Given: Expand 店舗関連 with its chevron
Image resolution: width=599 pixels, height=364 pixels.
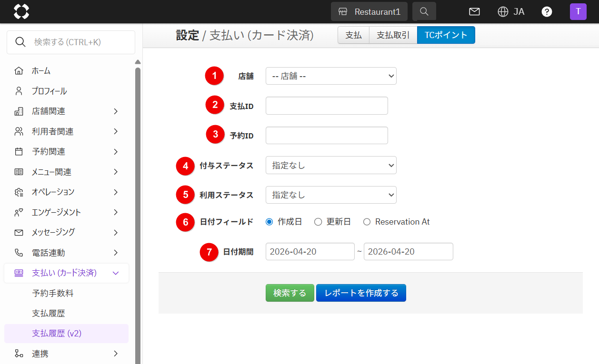Looking at the screenshot, I should click(116, 111).
